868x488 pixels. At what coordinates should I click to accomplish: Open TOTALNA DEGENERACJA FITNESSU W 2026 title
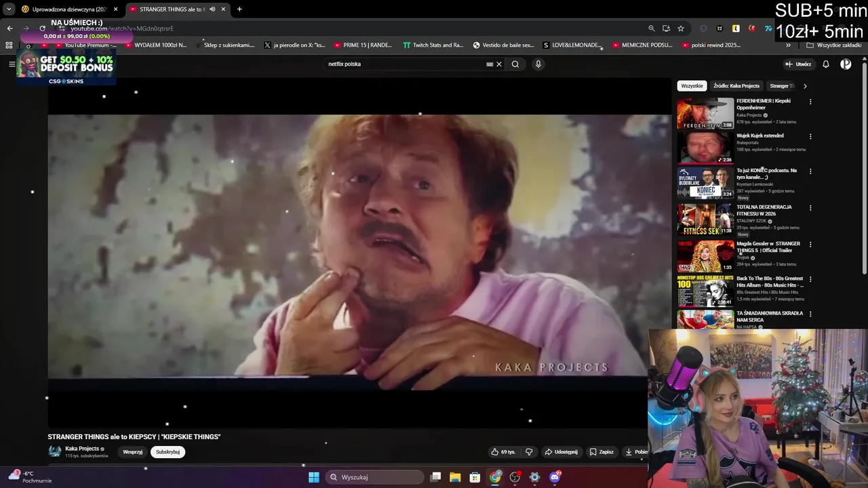tap(764, 210)
